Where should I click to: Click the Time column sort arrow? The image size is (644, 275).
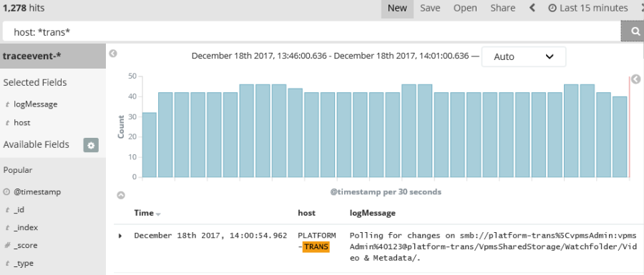pyautogui.click(x=159, y=214)
